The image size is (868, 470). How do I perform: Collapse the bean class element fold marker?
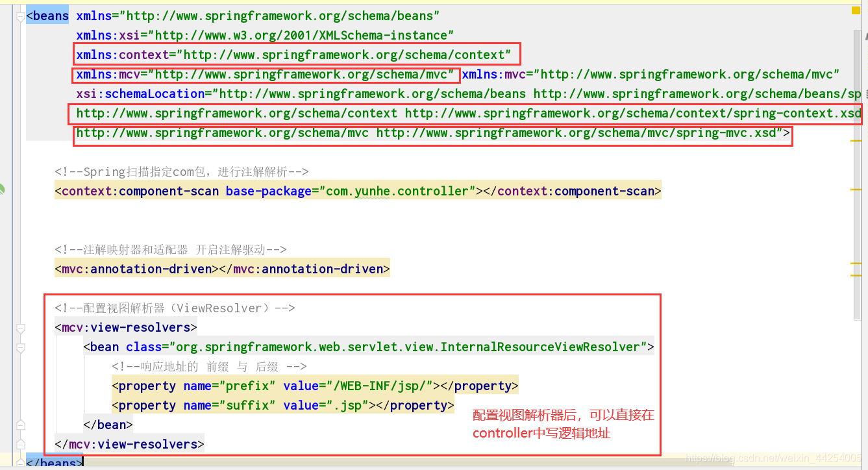[x=20, y=349]
